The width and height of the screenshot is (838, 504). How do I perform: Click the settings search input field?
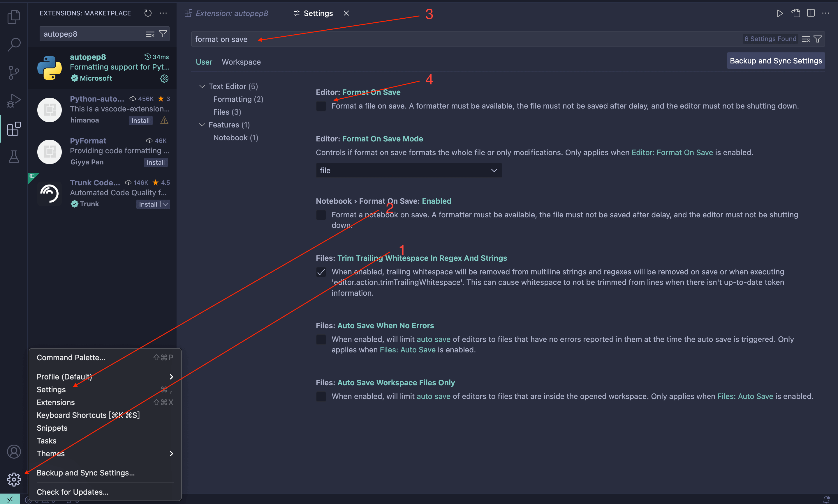click(442, 39)
